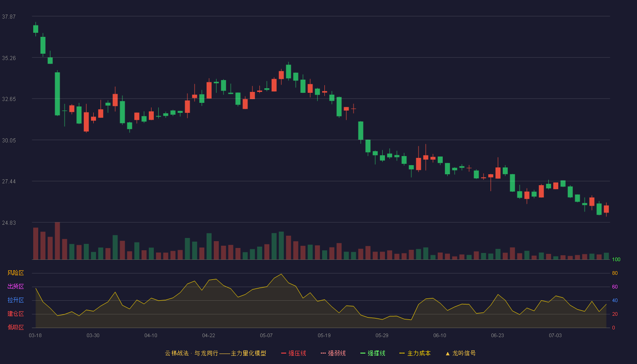Click the 04-22 date label

point(208,335)
